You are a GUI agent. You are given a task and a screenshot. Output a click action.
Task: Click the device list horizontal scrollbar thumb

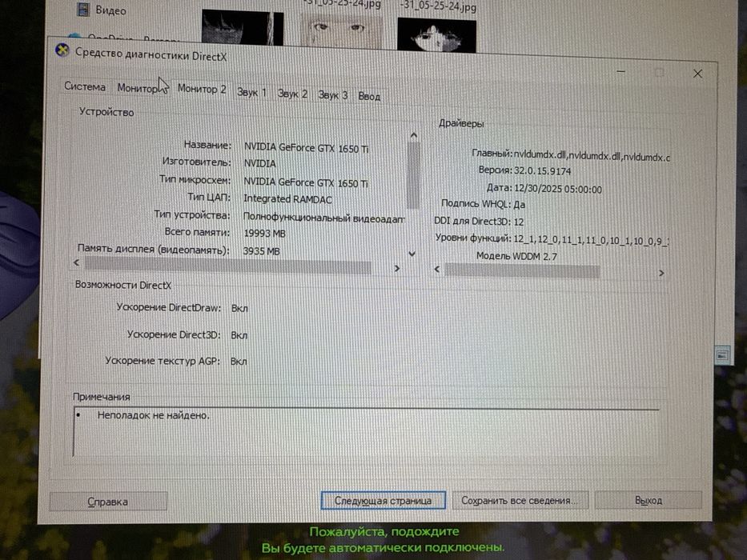click(x=227, y=266)
